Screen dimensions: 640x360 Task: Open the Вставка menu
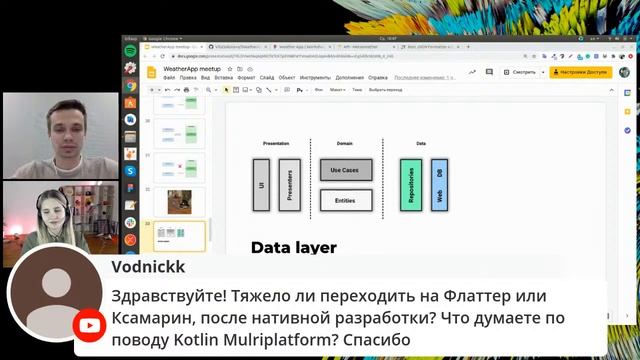224,78
